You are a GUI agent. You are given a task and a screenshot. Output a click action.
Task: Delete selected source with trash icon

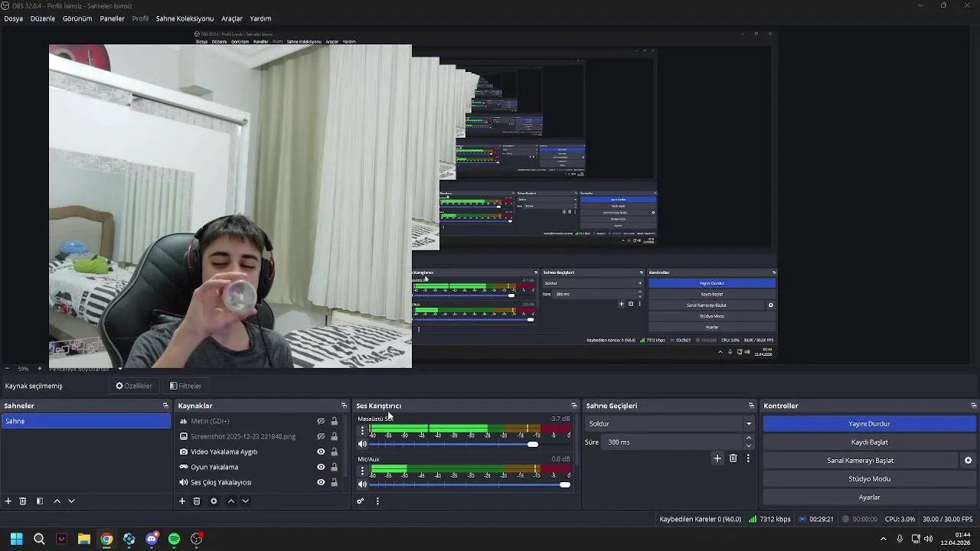197,501
